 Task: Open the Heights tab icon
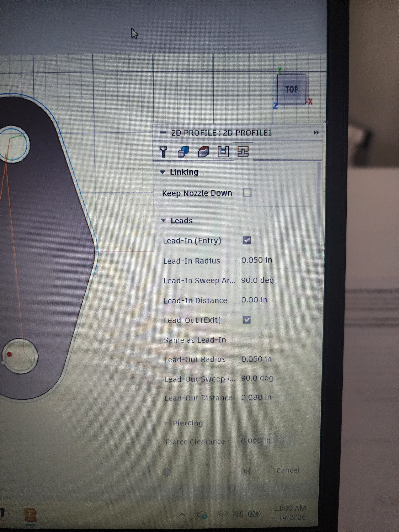(x=203, y=152)
